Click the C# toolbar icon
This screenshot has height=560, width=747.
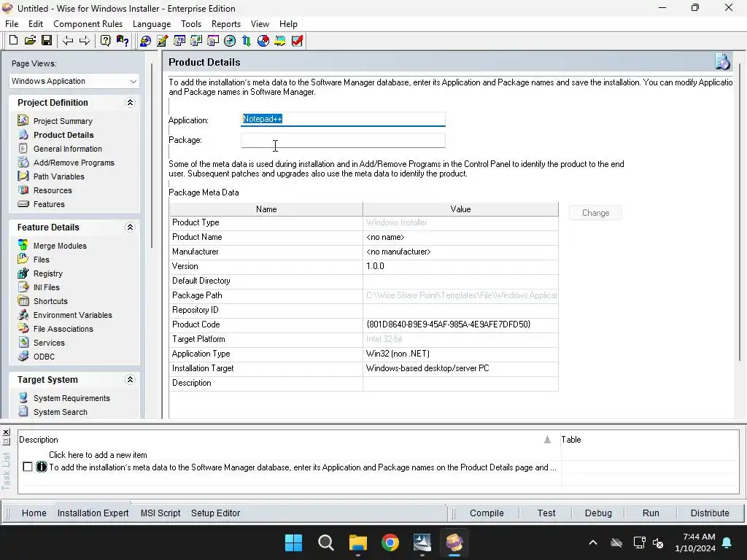pos(196,41)
